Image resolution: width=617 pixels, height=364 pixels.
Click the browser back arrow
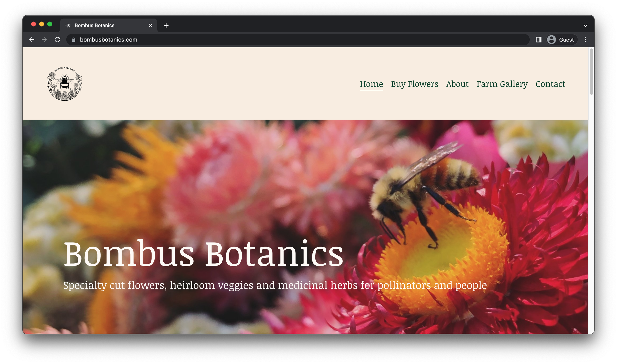(31, 39)
